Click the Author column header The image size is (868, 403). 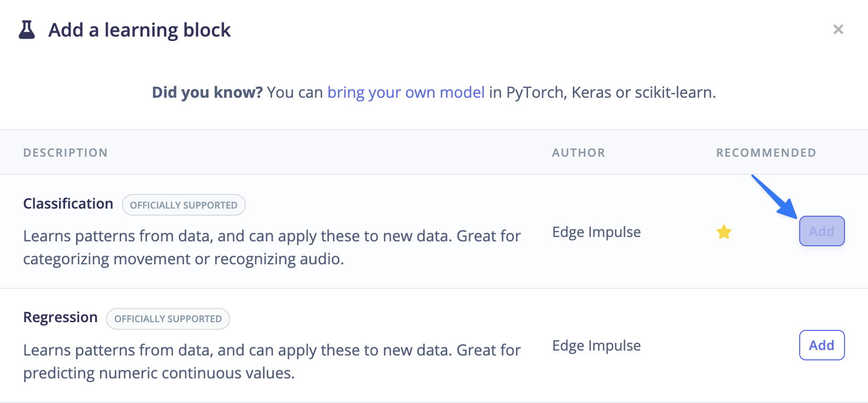pyautogui.click(x=578, y=153)
